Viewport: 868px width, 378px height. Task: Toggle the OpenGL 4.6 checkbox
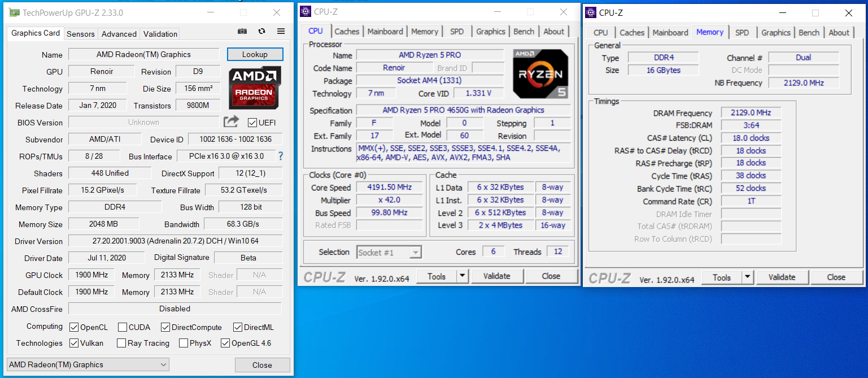point(225,343)
